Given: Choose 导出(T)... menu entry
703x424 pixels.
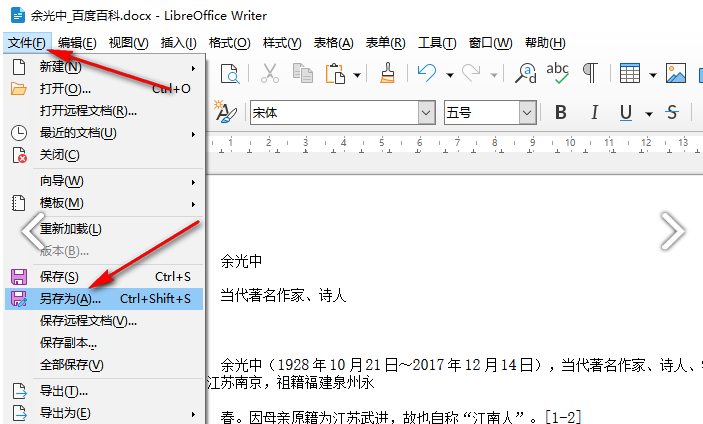Looking at the screenshot, I should pyautogui.click(x=104, y=391).
